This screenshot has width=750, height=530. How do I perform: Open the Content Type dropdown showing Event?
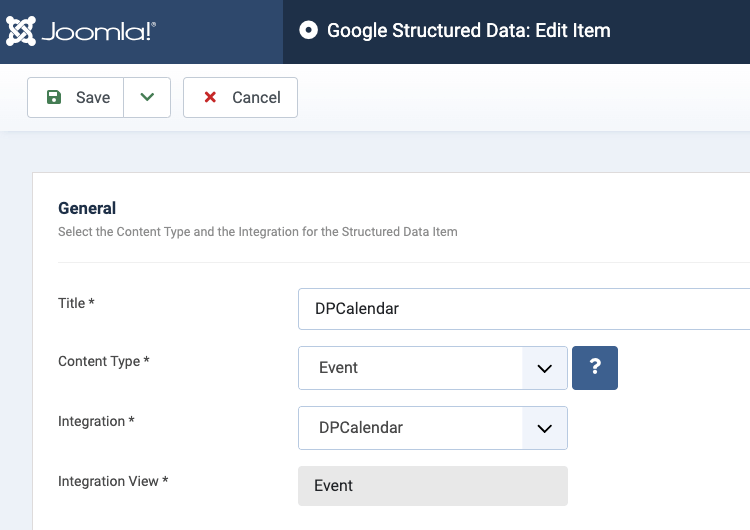[433, 368]
